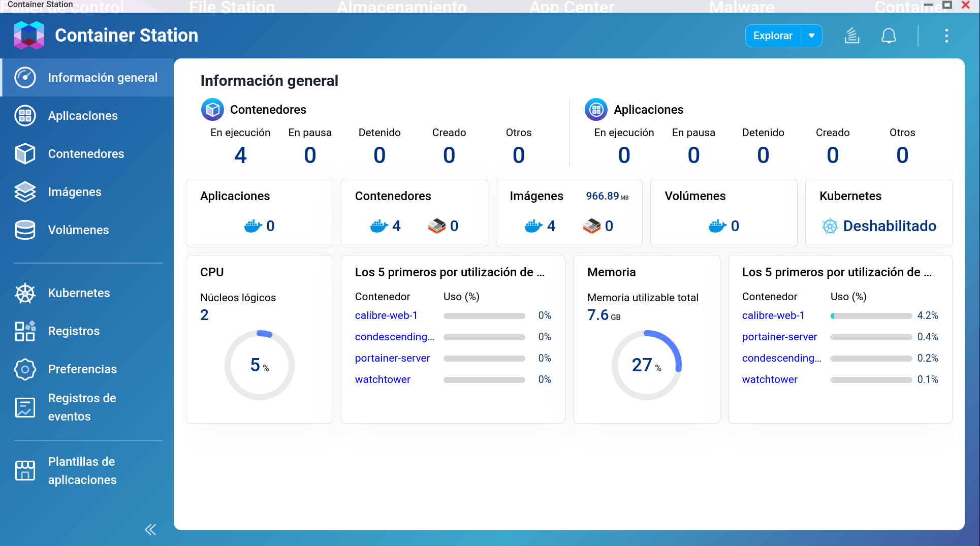Click the Kubernetes Deshabilitado status card
This screenshot has height=546, width=980.
tap(878, 213)
